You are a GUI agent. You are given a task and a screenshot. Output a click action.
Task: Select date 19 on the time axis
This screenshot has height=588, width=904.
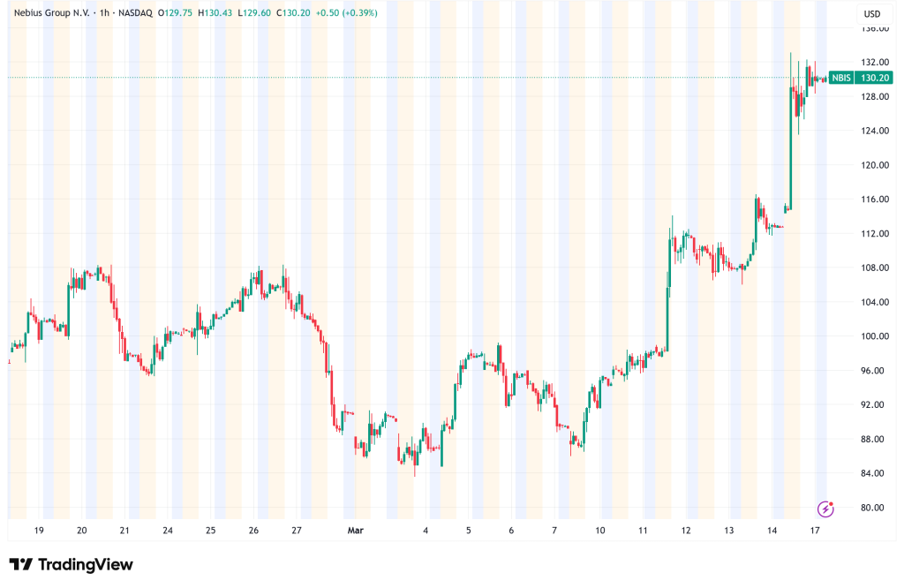pyautogui.click(x=39, y=531)
